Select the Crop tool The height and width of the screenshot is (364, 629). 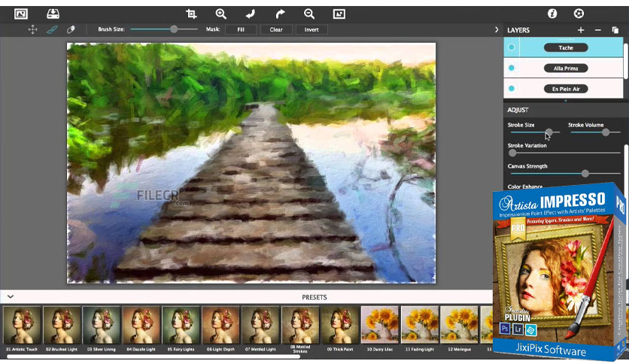pos(191,14)
